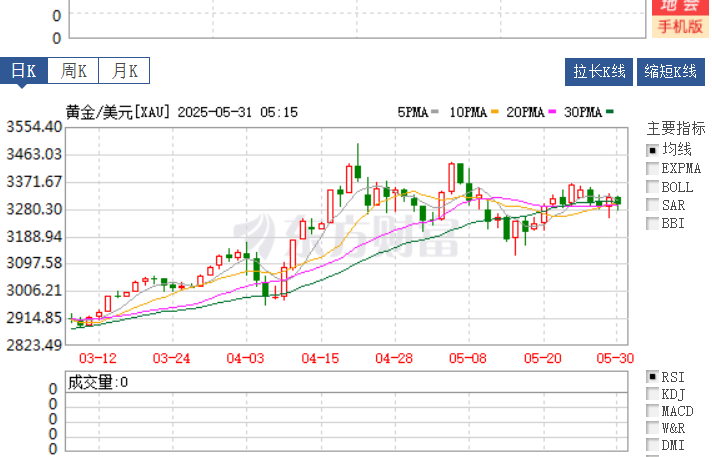The height and width of the screenshot is (457, 712).
Task: Switch to the 日K daily chart tab
Action: [x=23, y=70]
